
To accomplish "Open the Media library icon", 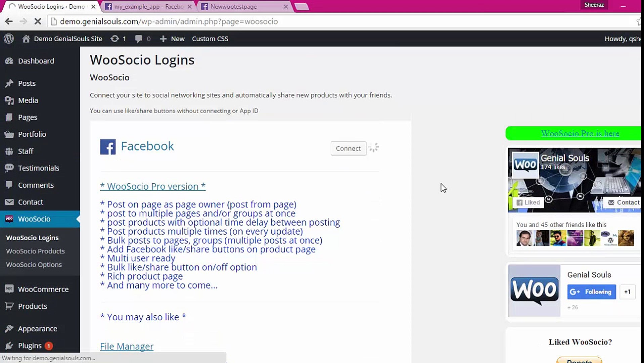I will point(8,100).
